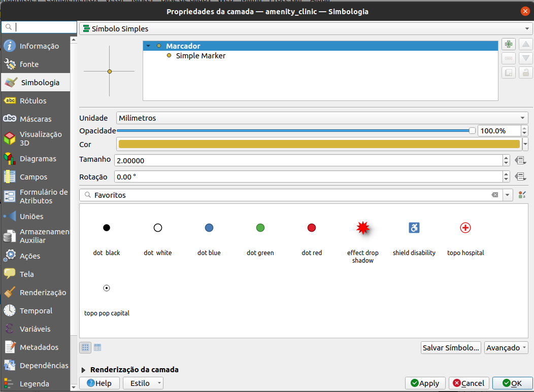The height and width of the screenshot is (392, 534).
Task: Open the Metadados tab
Action: click(x=36, y=347)
